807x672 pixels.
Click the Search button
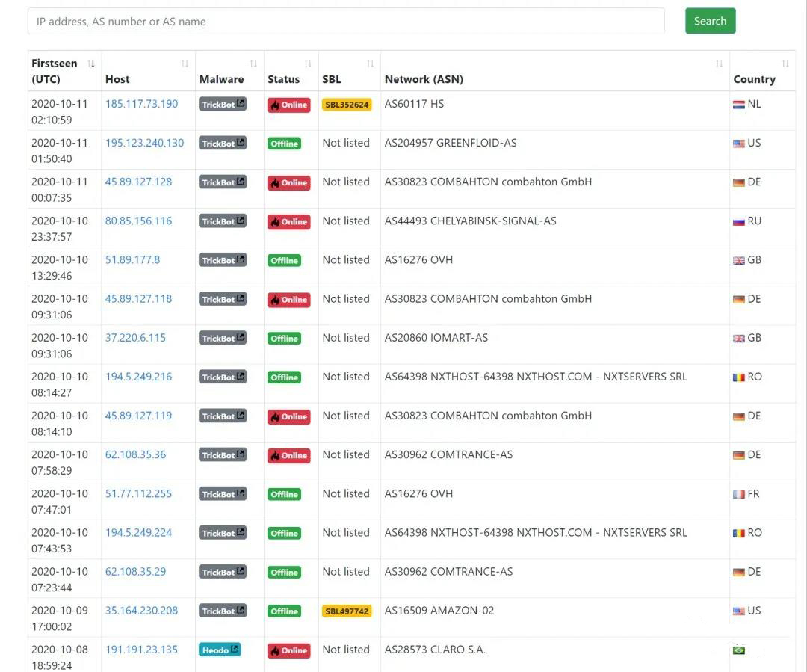(x=710, y=21)
